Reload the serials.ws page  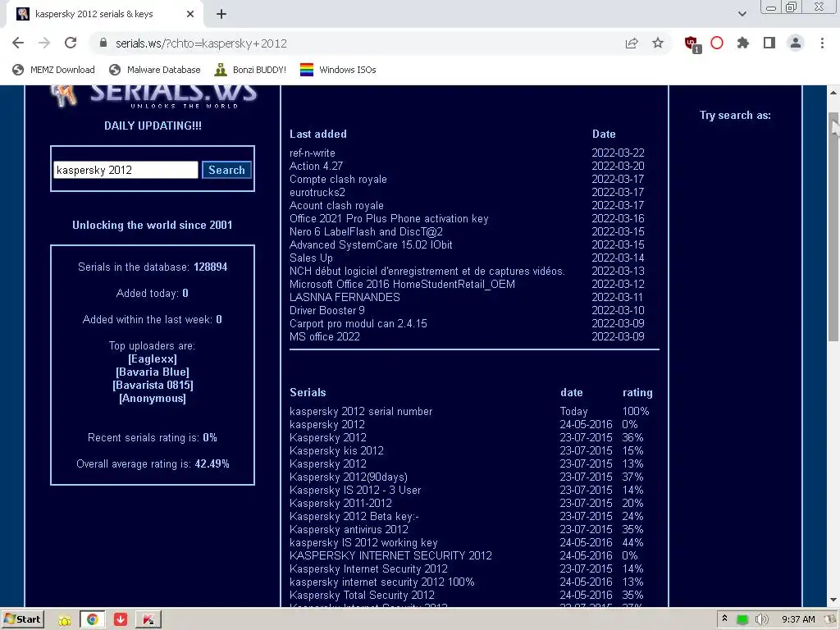point(71,43)
